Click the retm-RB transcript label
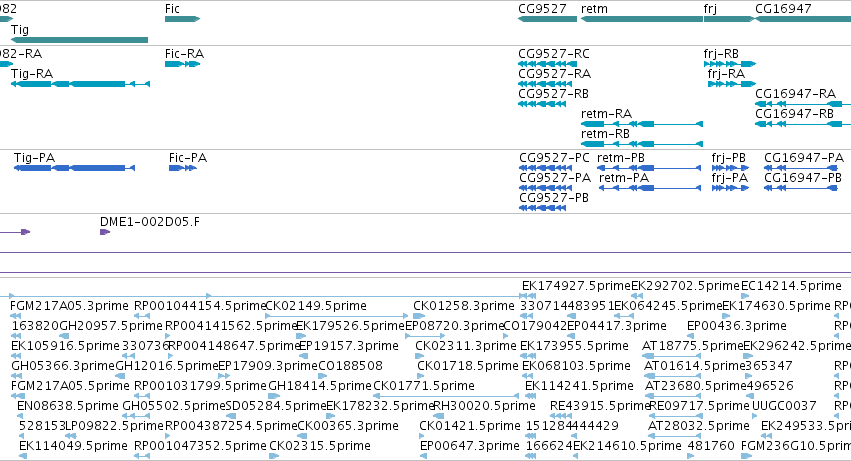This screenshot has height=461, width=851. pyautogui.click(x=605, y=134)
